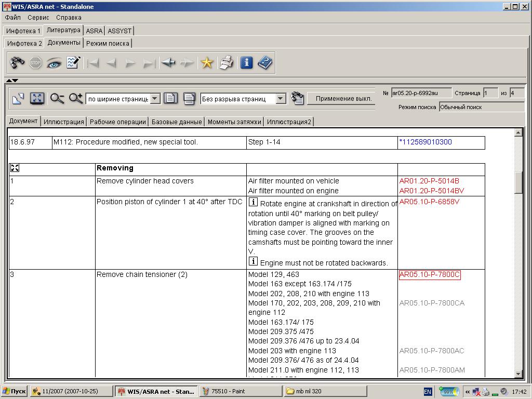Viewport: 532px width, 399px height.
Task: Click the fit-to-screen icon in toolbar
Action: (x=37, y=98)
